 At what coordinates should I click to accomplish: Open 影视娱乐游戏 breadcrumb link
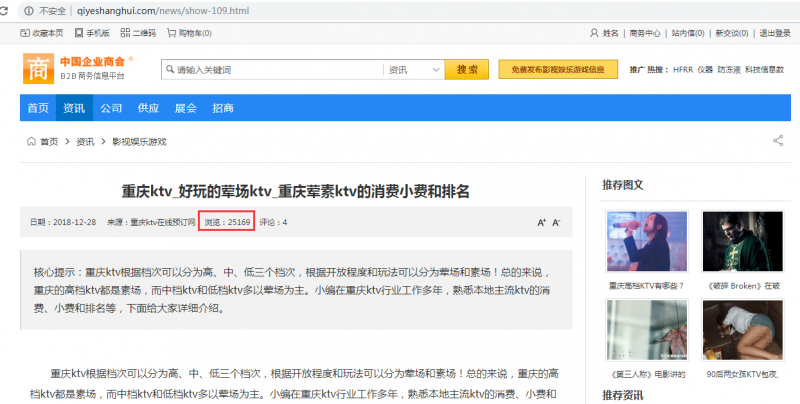139,142
